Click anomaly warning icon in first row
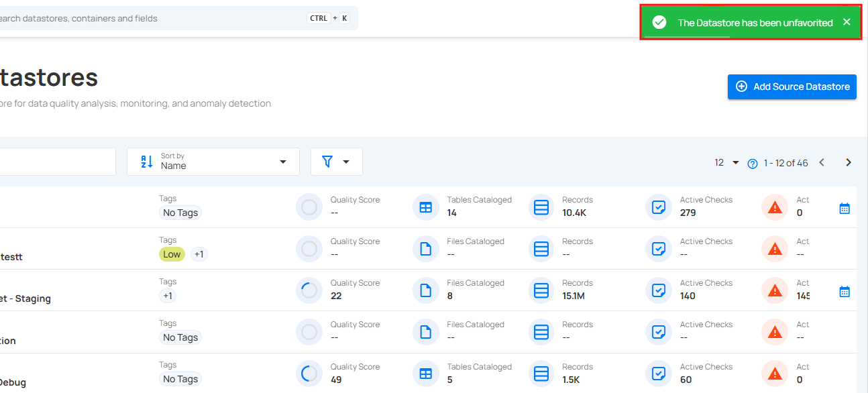 pos(775,207)
